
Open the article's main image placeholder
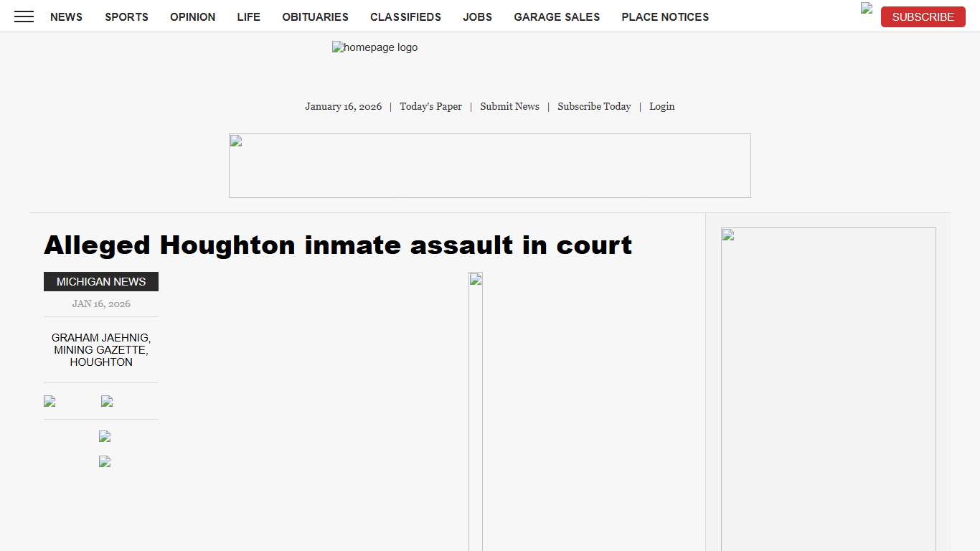(x=476, y=280)
